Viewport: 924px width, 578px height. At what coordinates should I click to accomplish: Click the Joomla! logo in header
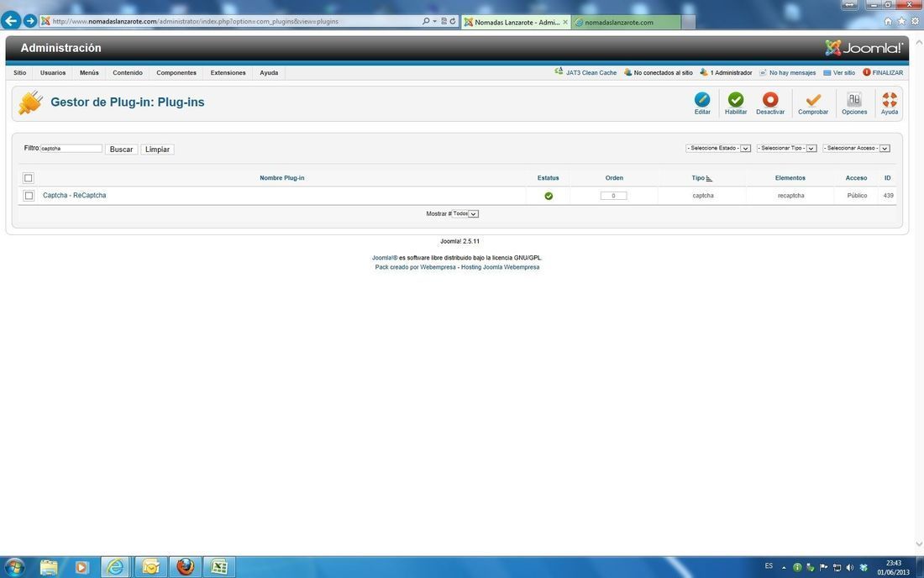point(864,48)
